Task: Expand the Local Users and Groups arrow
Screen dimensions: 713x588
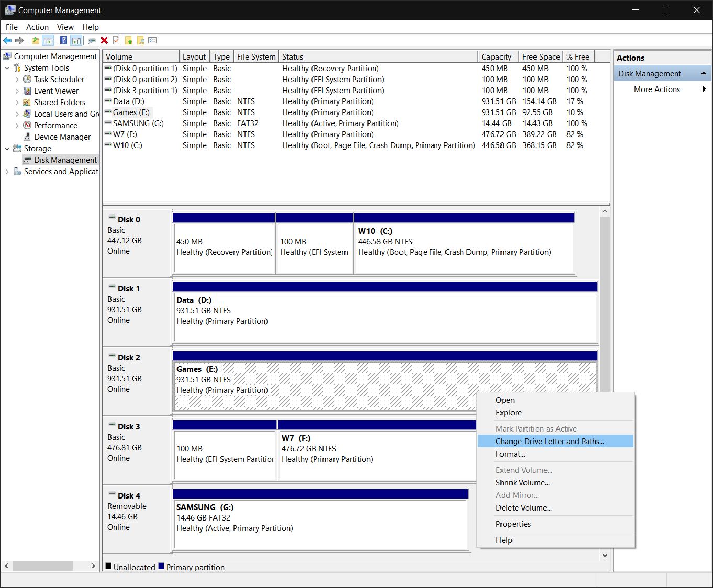Action: [x=17, y=114]
